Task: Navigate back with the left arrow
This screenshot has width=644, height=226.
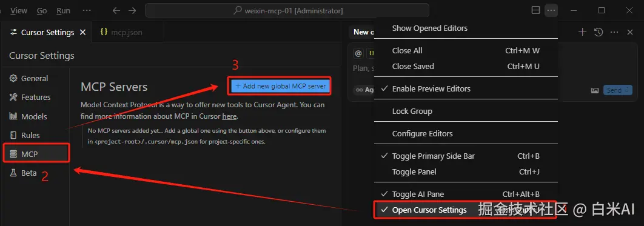Action: click(116, 11)
